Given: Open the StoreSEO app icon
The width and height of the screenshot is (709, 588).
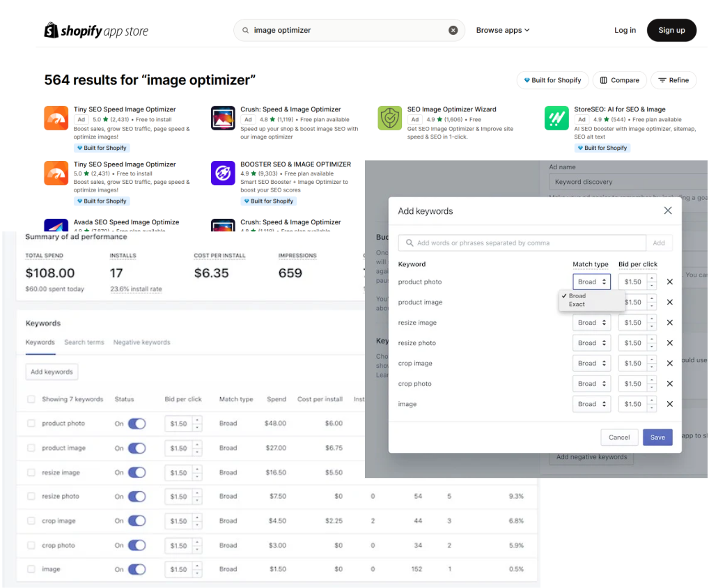Looking at the screenshot, I should click(x=556, y=118).
